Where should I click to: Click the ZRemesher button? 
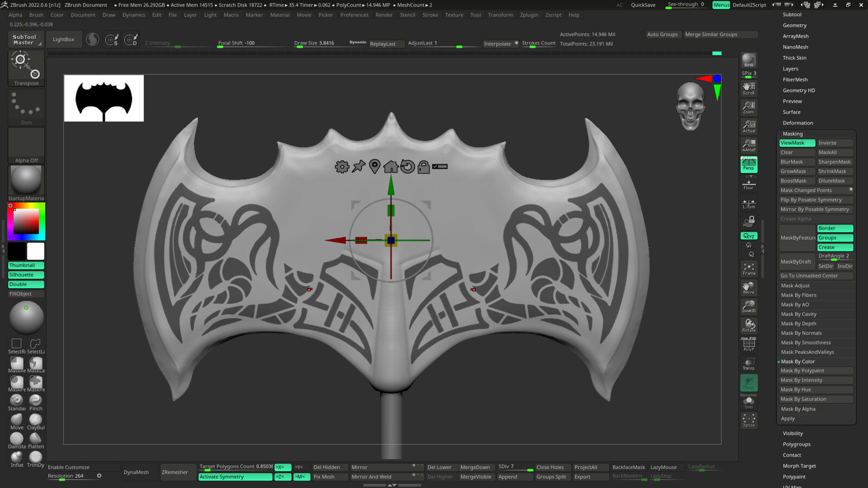(x=175, y=472)
